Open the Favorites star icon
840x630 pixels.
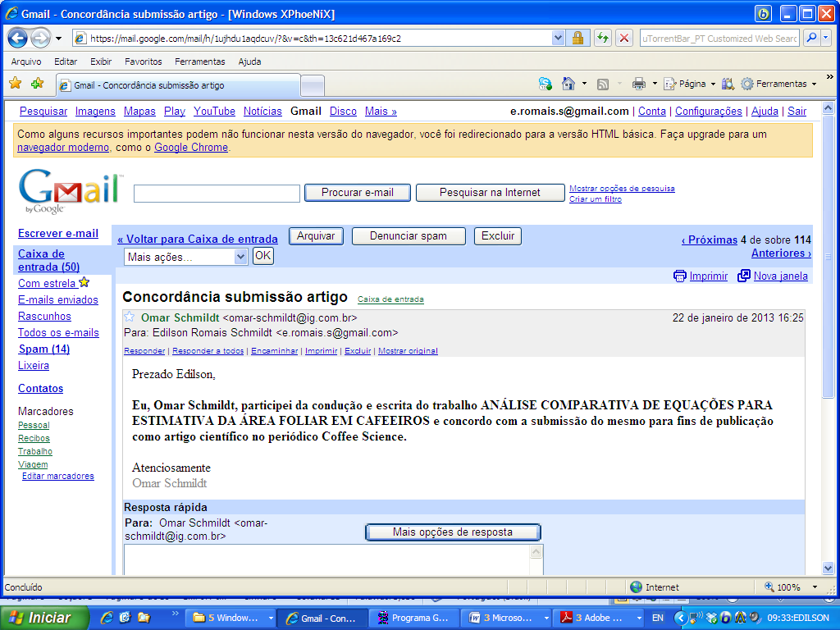[x=15, y=84]
